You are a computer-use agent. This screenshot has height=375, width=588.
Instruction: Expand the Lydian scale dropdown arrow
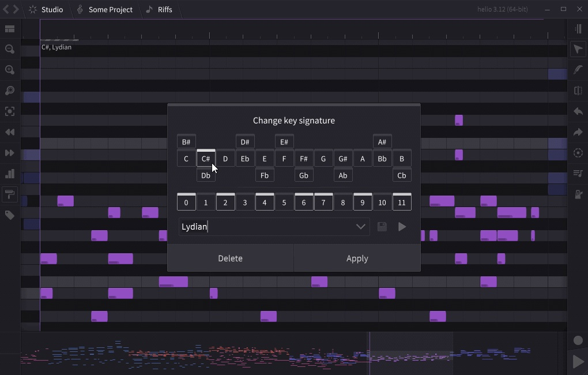tap(360, 227)
